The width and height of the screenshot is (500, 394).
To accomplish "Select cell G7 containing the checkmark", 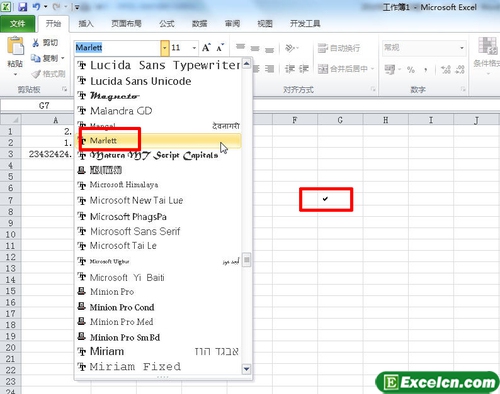I will 340,199.
